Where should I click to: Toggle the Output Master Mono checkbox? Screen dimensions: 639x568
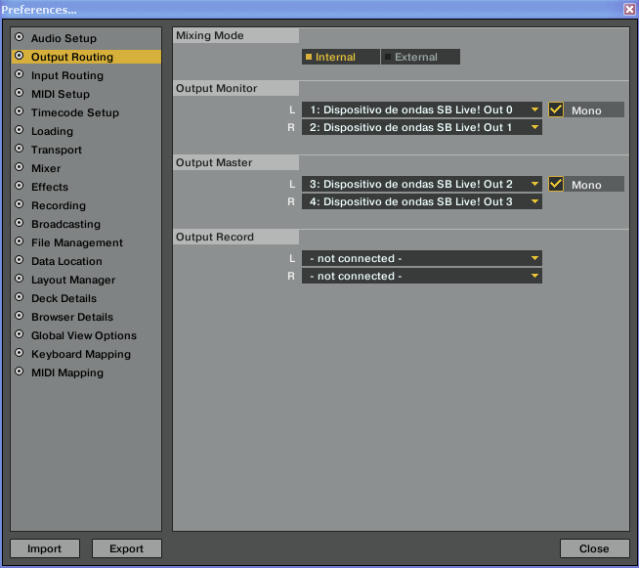coord(556,184)
